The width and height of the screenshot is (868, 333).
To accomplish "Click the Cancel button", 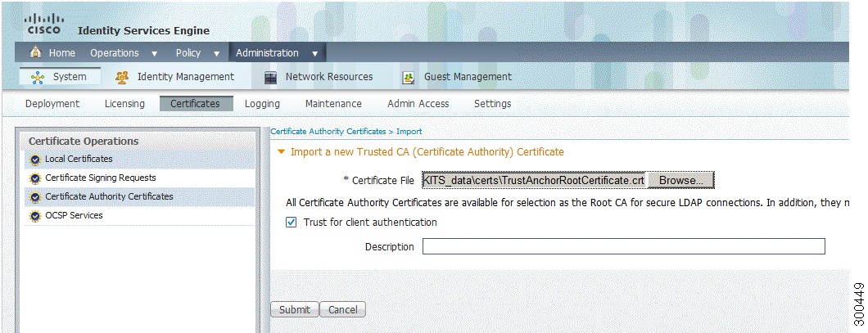I will (342, 310).
